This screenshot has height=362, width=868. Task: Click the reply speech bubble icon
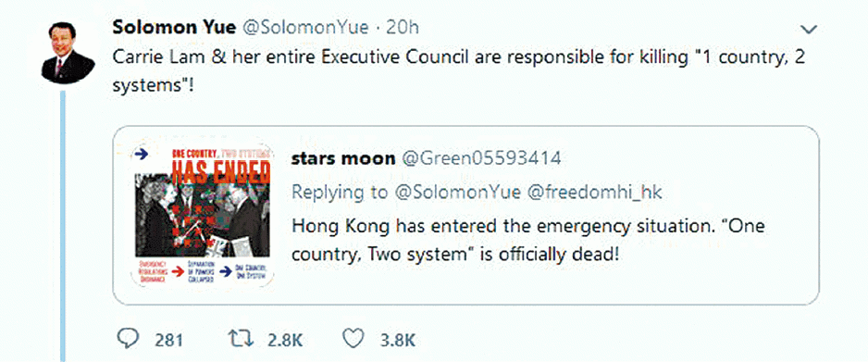pos(129,339)
